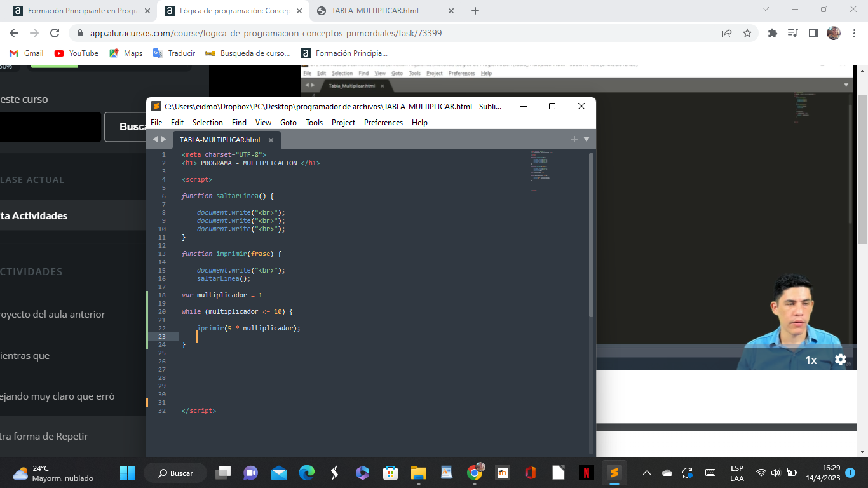Viewport: 868px width, 488px height.
Task: Share this page icon in address bar
Action: [x=727, y=33]
